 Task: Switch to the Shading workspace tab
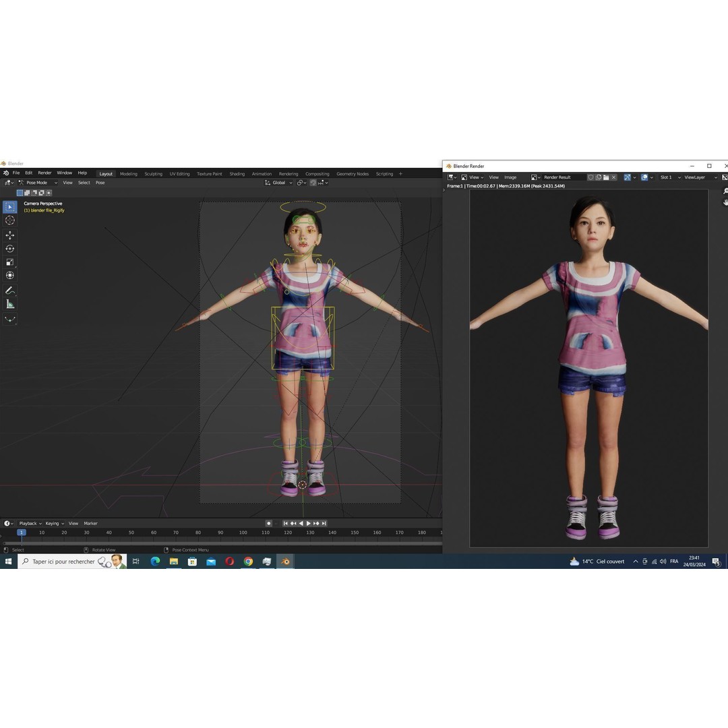tap(237, 174)
